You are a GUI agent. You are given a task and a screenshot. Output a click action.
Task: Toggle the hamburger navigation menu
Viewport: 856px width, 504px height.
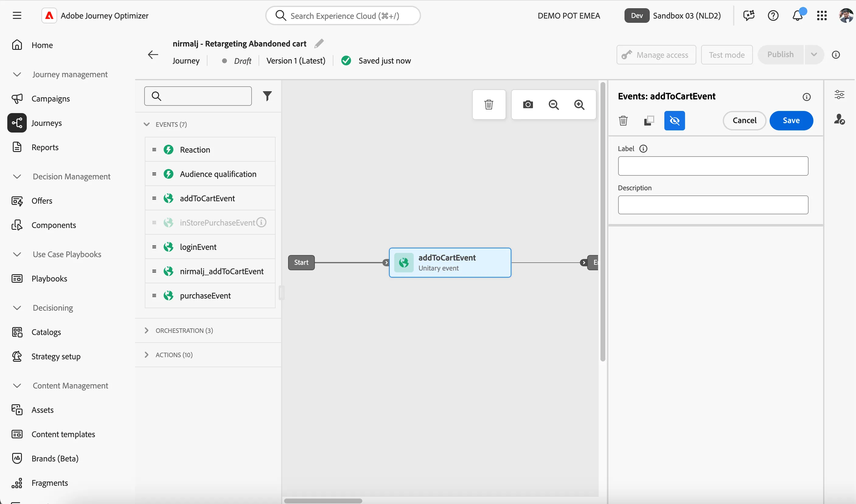coord(17,16)
